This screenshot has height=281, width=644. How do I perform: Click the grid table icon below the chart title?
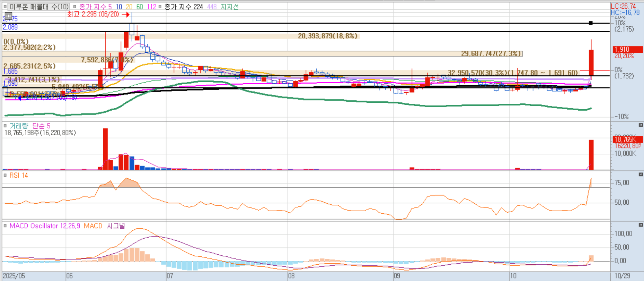point(8,16)
